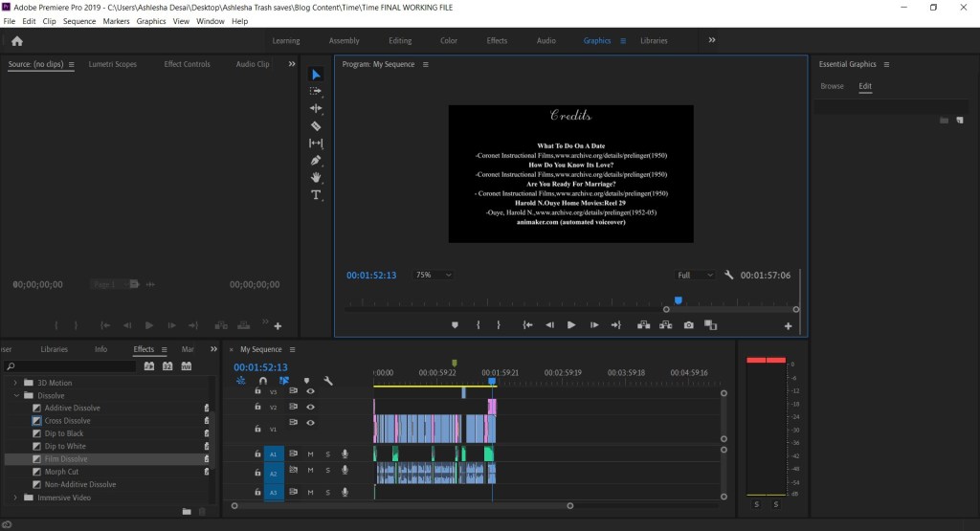
Task: Select the Type tool
Action: tap(316, 195)
